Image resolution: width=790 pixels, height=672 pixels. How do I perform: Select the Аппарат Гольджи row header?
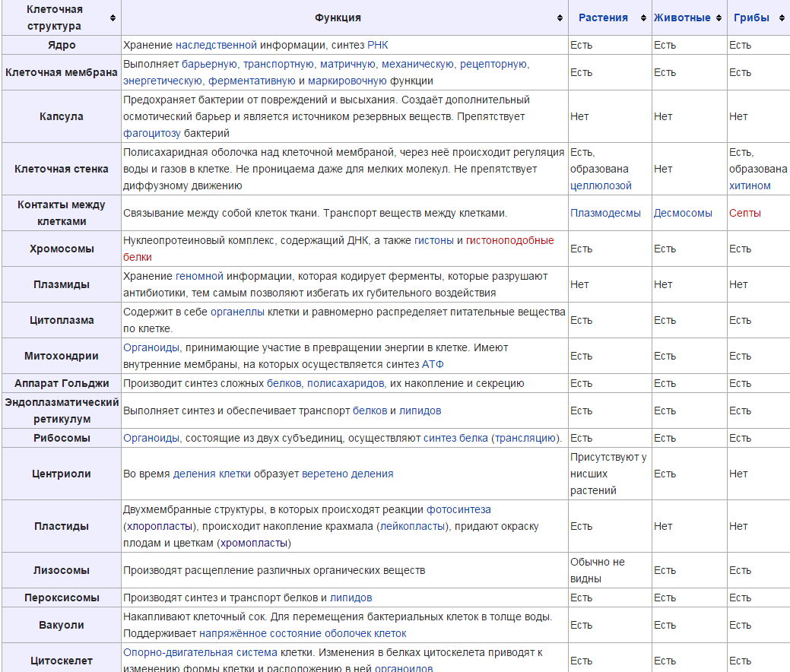pos(62,383)
